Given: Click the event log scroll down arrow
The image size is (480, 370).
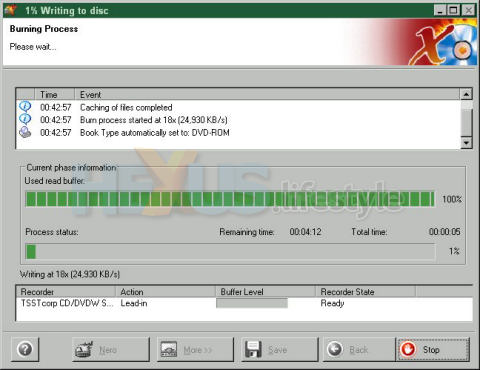Looking at the screenshot, I should (x=466, y=143).
